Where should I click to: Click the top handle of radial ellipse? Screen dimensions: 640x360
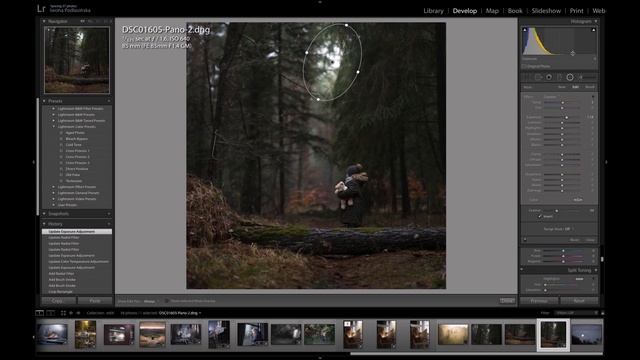(347, 25)
